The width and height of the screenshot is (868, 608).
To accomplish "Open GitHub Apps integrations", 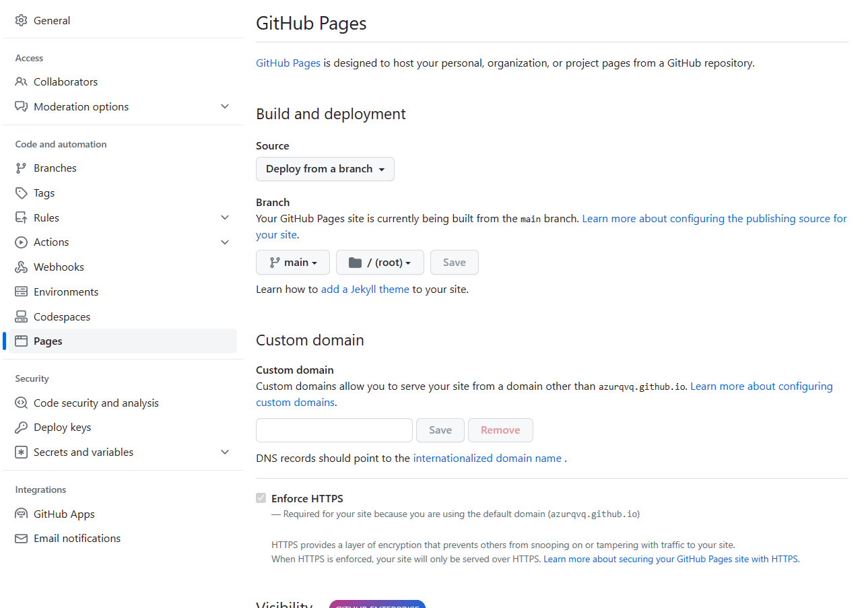I will (x=123, y=514).
